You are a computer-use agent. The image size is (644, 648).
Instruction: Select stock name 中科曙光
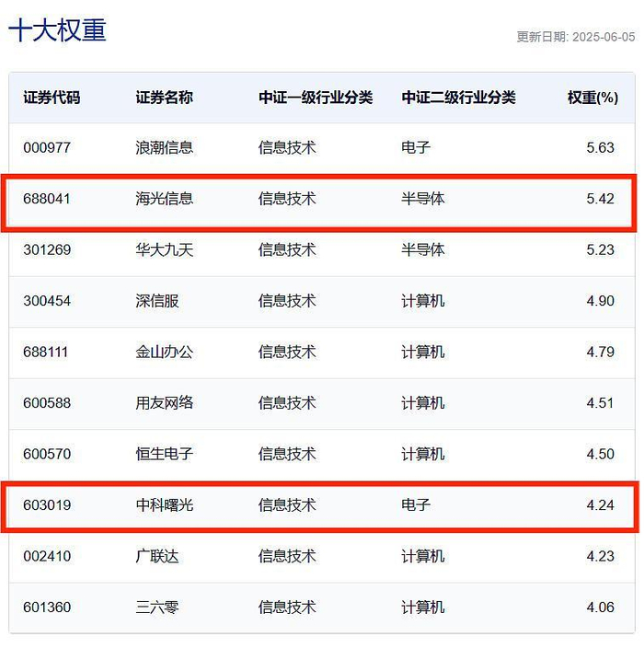(x=164, y=505)
